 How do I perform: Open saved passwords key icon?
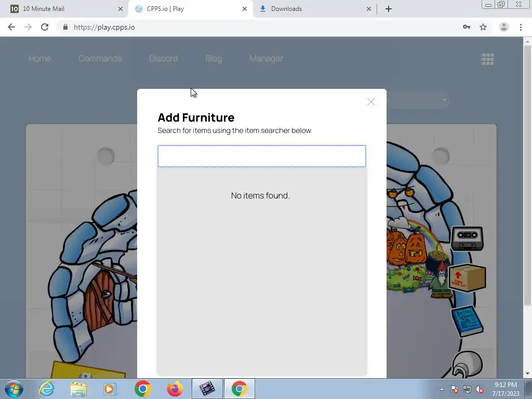point(467,27)
